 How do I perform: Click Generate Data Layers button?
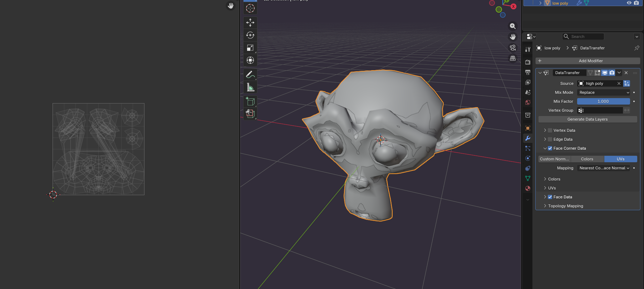pos(588,119)
